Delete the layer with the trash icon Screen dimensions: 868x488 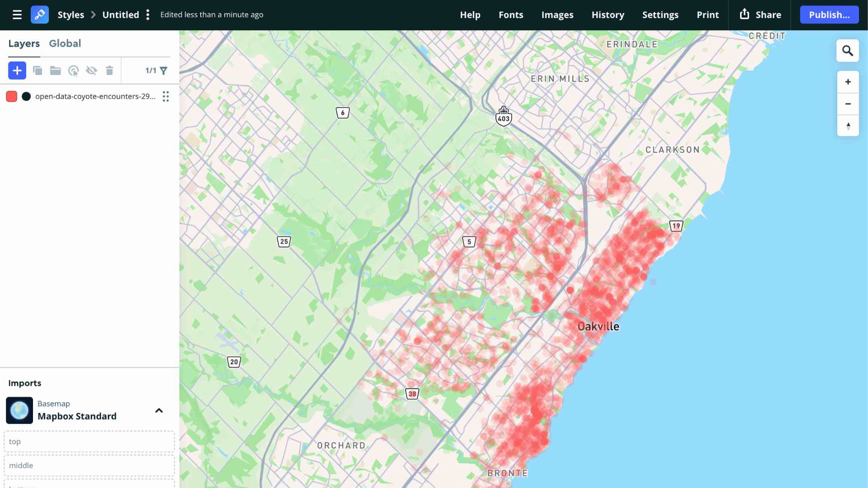click(x=109, y=70)
